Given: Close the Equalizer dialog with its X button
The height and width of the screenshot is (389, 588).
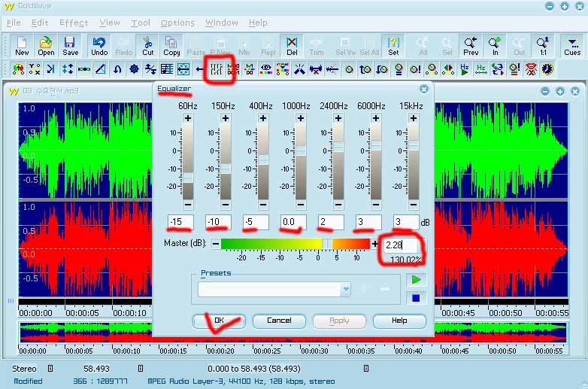Looking at the screenshot, I should pos(424,90).
